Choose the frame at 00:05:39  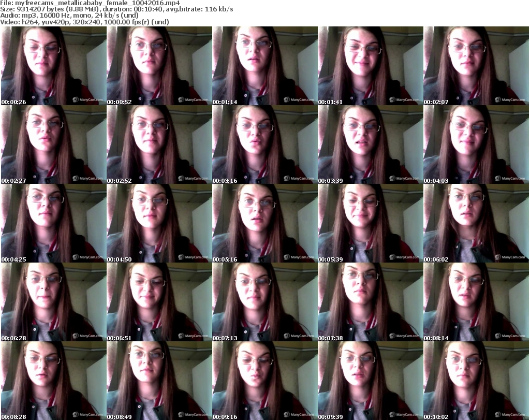click(371, 223)
